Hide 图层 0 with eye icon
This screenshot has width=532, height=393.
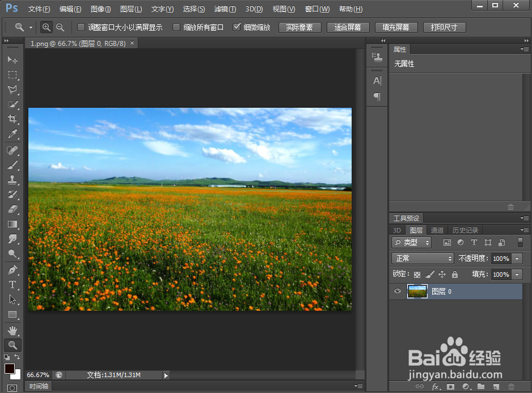(x=398, y=291)
